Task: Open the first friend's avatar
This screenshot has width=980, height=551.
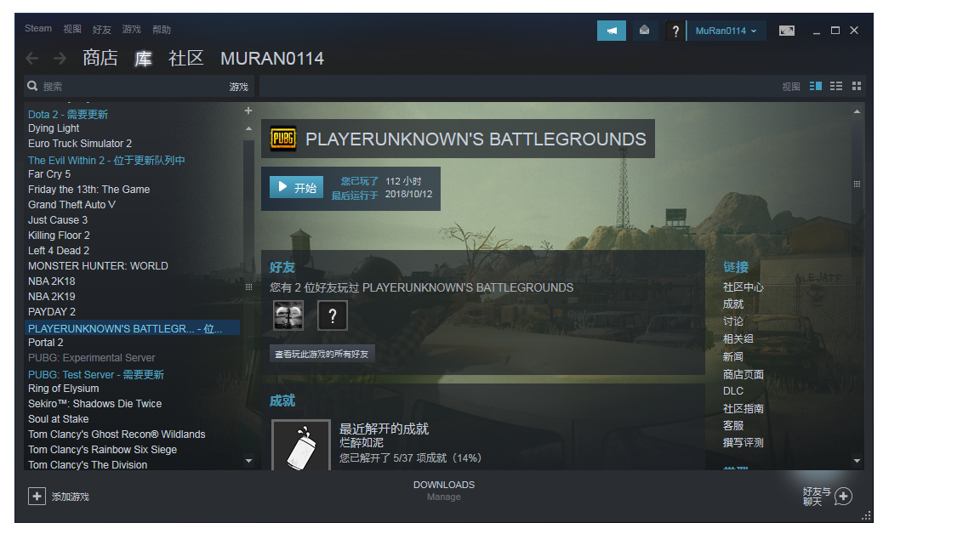Action: (x=288, y=315)
